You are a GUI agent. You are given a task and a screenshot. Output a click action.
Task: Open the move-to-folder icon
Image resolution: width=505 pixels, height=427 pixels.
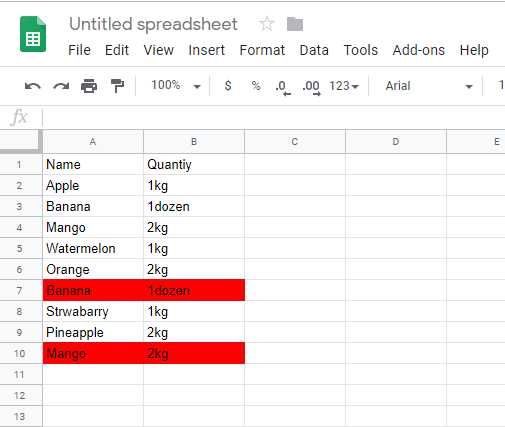295,24
